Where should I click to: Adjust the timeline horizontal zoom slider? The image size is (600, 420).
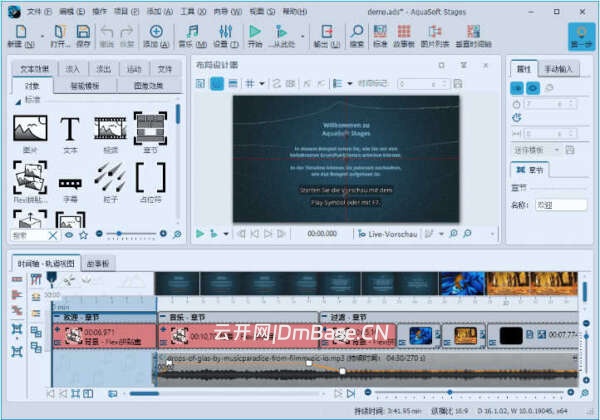(x=469, y=392)
